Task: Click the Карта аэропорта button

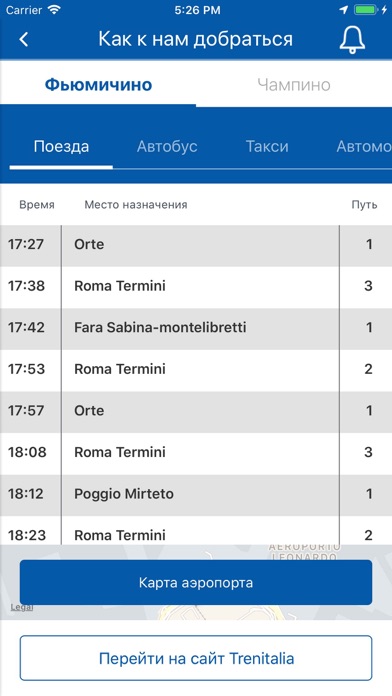Action: coord(196,582)
